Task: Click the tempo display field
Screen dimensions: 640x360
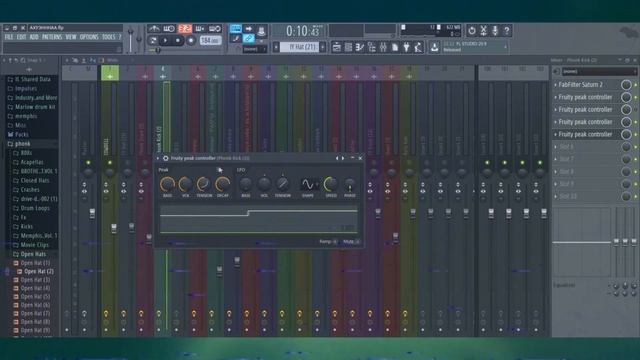Action: click(x=211, y=40)
